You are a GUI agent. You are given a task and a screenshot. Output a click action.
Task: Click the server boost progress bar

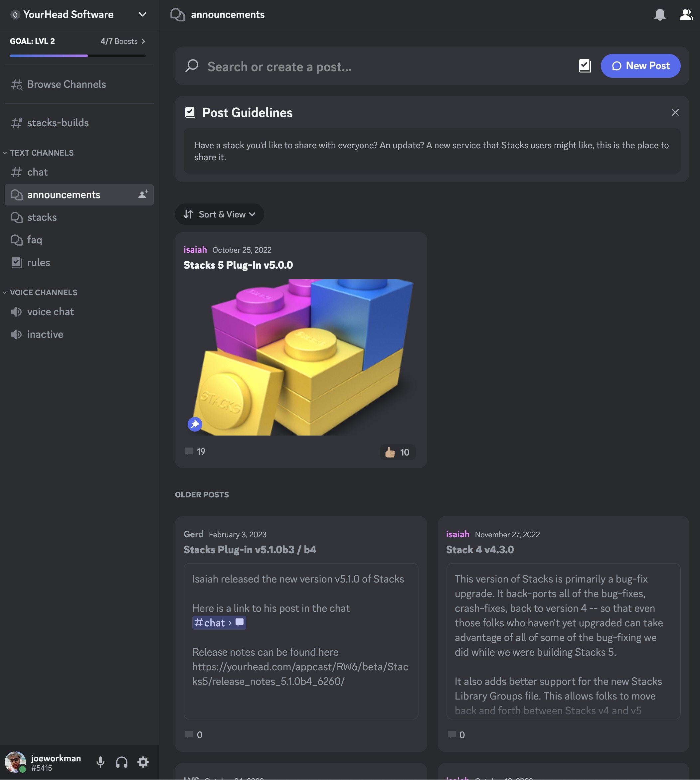78,56
